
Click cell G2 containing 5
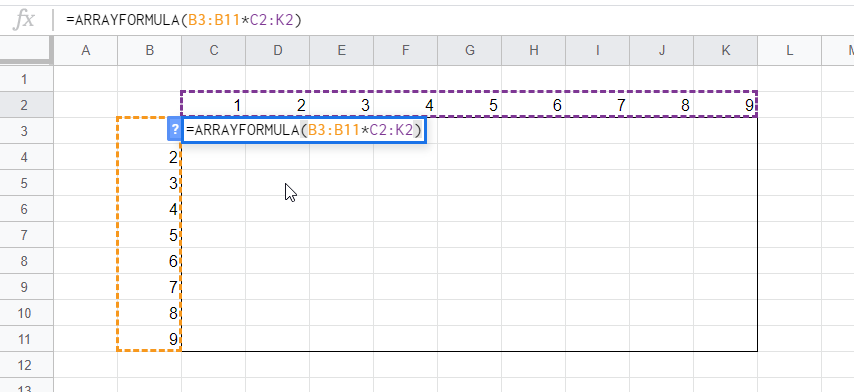pyautogui.click(x=469, y=105)
